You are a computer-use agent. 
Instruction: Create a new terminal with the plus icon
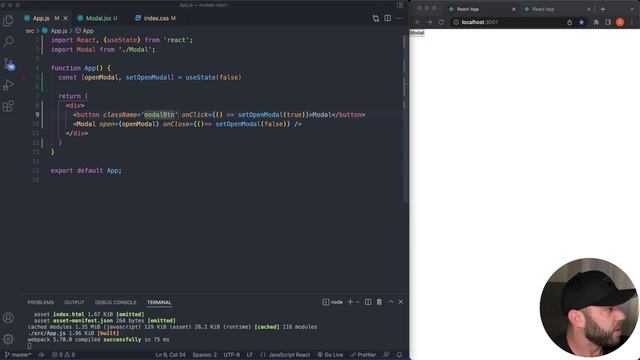coord(350,302)
